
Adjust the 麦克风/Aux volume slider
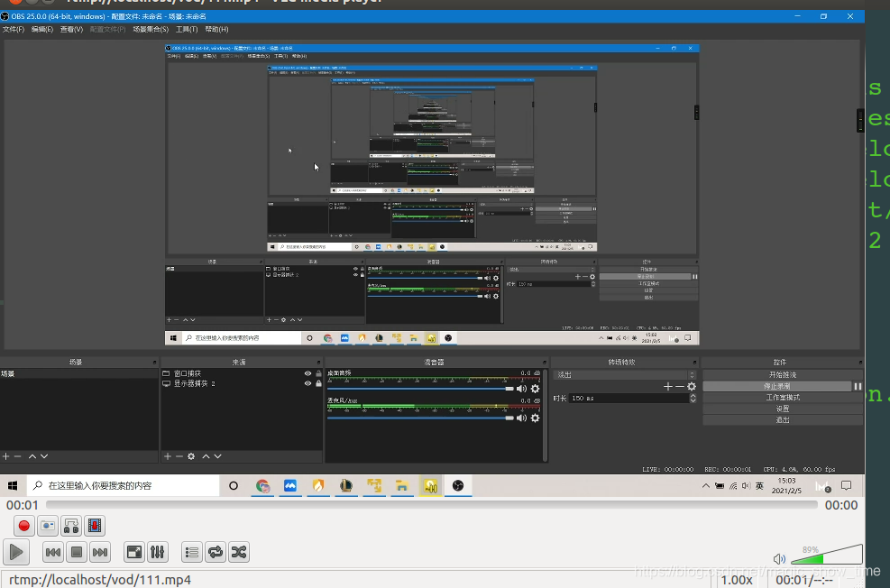(420, 418)
